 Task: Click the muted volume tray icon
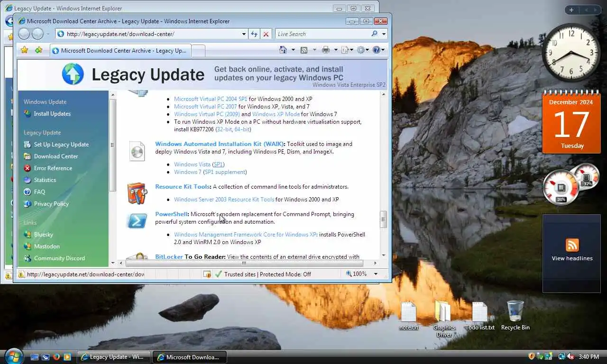pos(570,356)
